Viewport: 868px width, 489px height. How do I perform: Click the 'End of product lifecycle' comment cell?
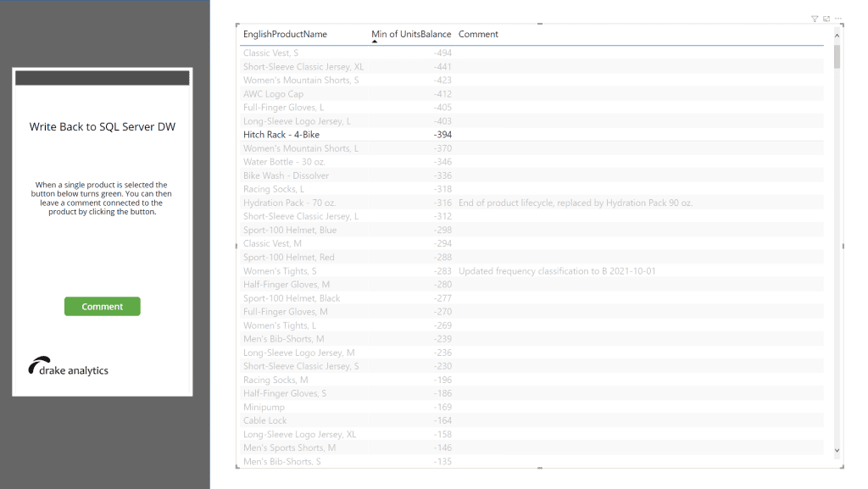click(576, 203)
